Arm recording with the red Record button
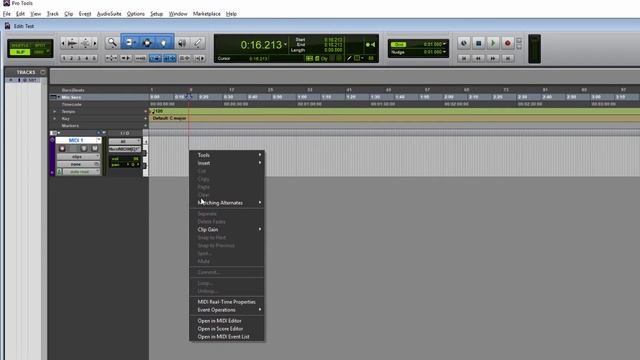The image size is (640, 360). [x=507, y=43]
